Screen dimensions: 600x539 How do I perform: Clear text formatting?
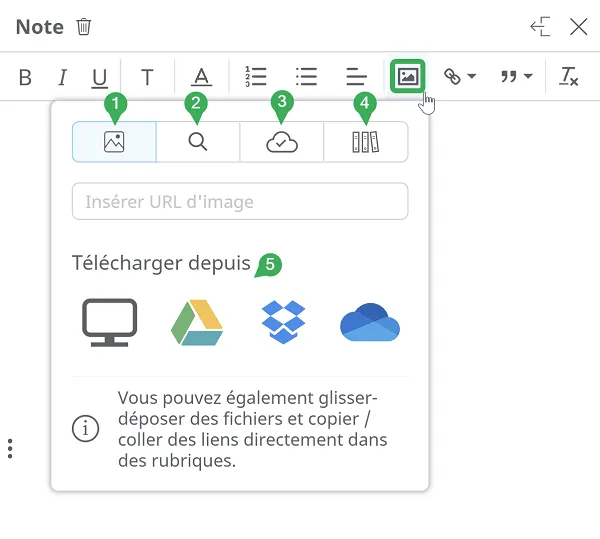tap(569, 76)
